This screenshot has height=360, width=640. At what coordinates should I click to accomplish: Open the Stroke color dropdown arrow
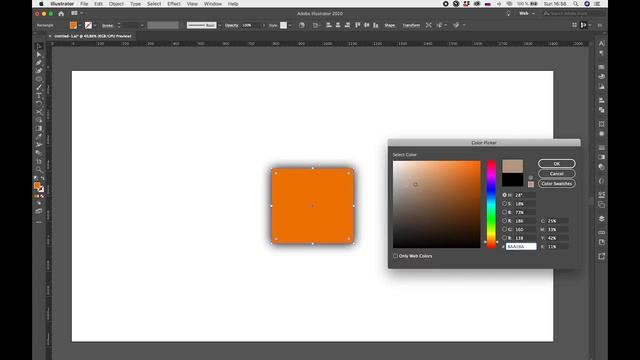click(95, 25)
